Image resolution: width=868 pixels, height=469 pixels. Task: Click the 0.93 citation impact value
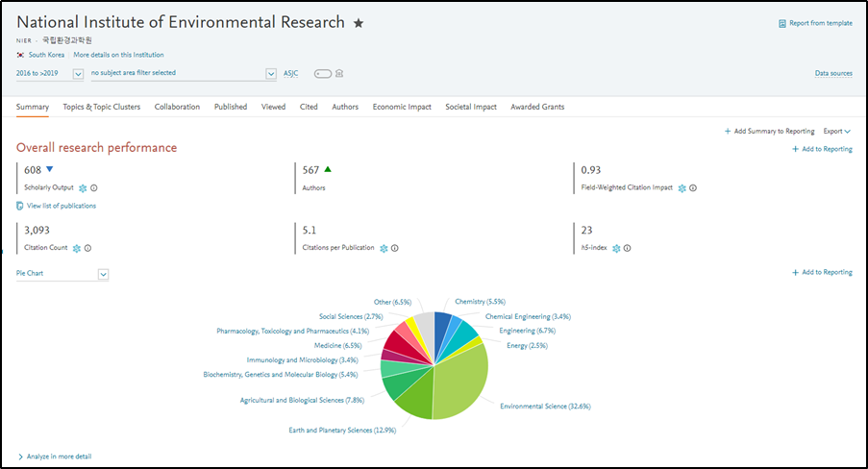[x=590, y=170]
